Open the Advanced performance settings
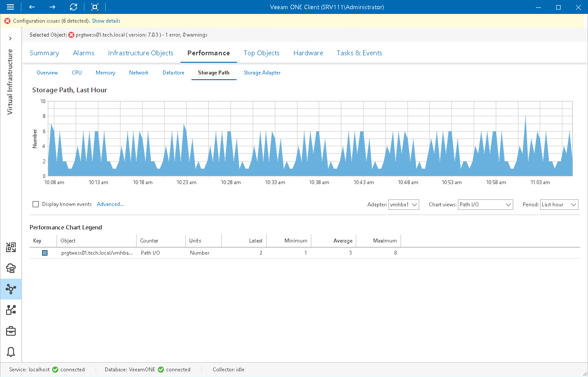The width and height of the screenshot is (588, 377). click(x=110, y=204)
